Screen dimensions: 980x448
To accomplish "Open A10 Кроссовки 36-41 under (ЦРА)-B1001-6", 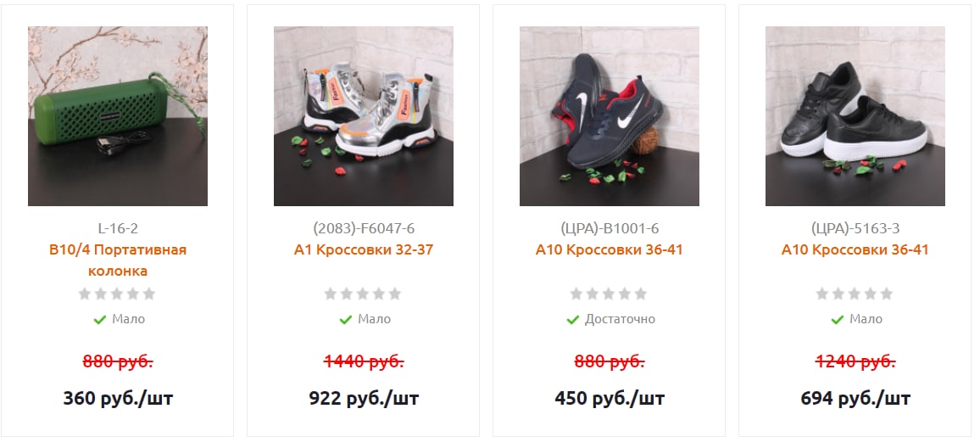I will click(610, 249).
